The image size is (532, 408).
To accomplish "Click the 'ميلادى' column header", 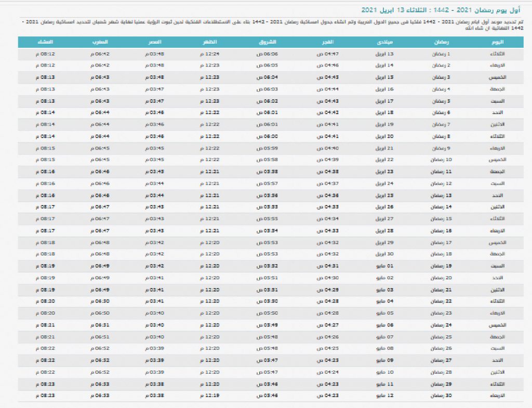I will click(385, 42).
